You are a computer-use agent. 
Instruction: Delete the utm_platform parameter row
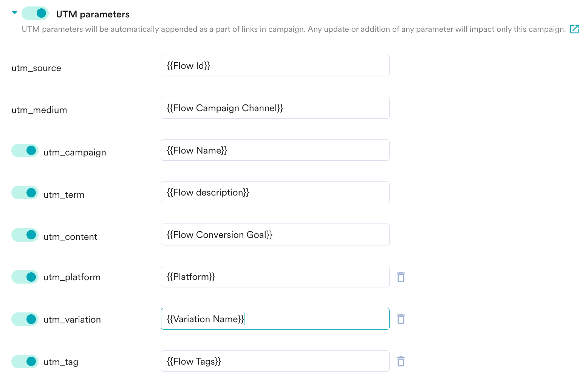point(401,277)
